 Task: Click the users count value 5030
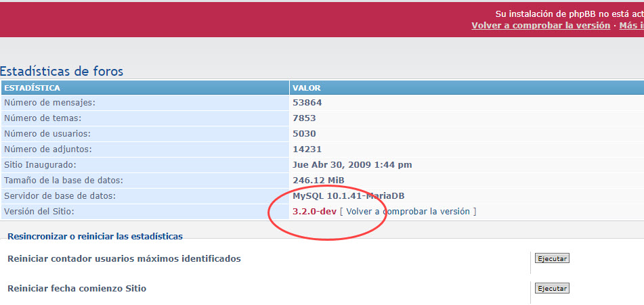pyautogui.click(x=304, y=134)
